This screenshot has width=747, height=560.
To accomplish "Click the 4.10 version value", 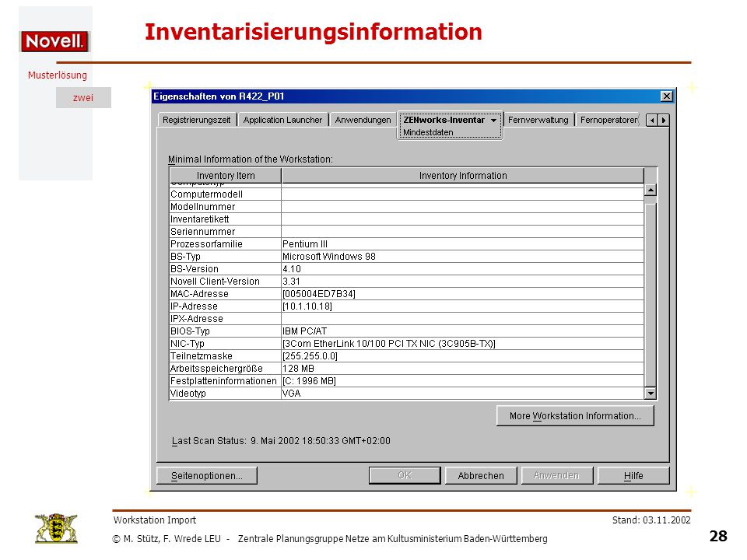I will [292, 268].
